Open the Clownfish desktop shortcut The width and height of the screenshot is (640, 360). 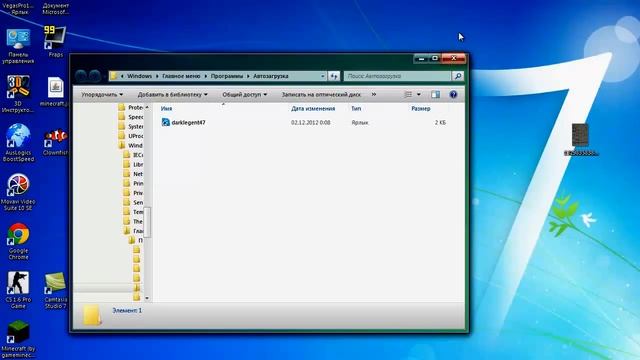click(55, 141)
